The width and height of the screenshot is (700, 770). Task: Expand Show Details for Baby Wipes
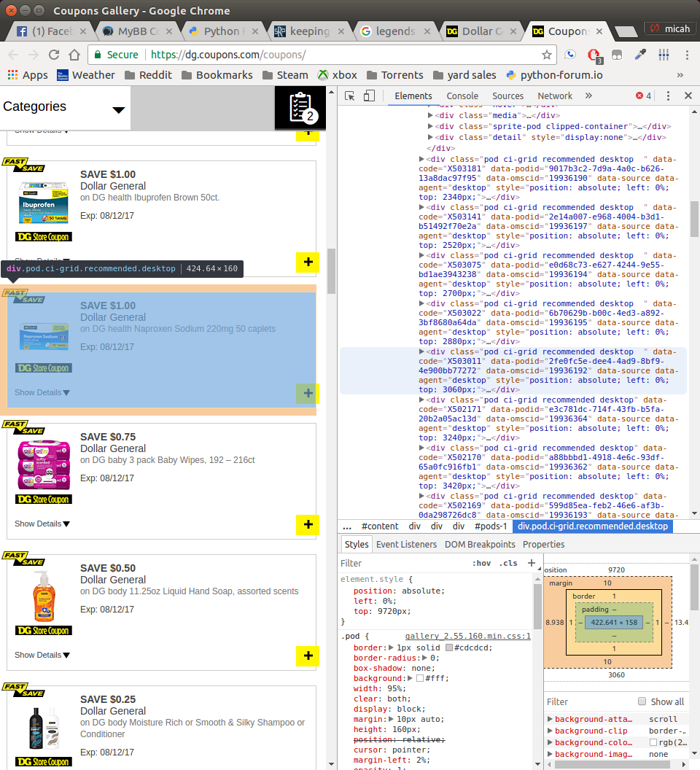click(42, 524)
